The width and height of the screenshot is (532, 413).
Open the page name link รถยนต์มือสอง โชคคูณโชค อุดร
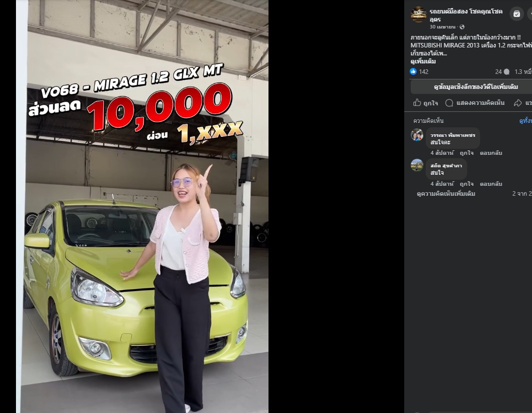(x=466, y=15)
